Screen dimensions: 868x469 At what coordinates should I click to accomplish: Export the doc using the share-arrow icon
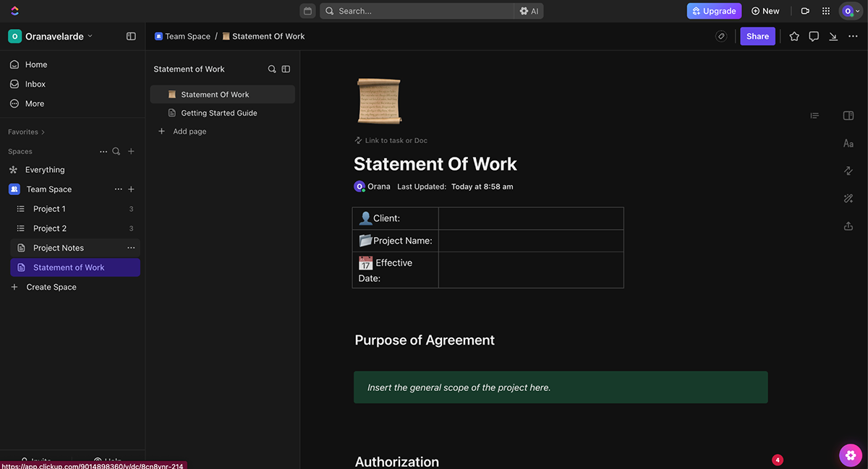point(848,225)
